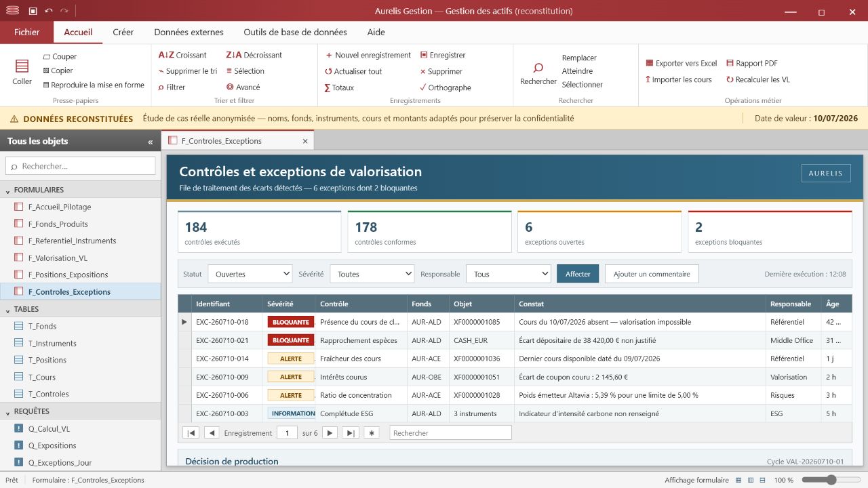Go to next record arrow

330,432
